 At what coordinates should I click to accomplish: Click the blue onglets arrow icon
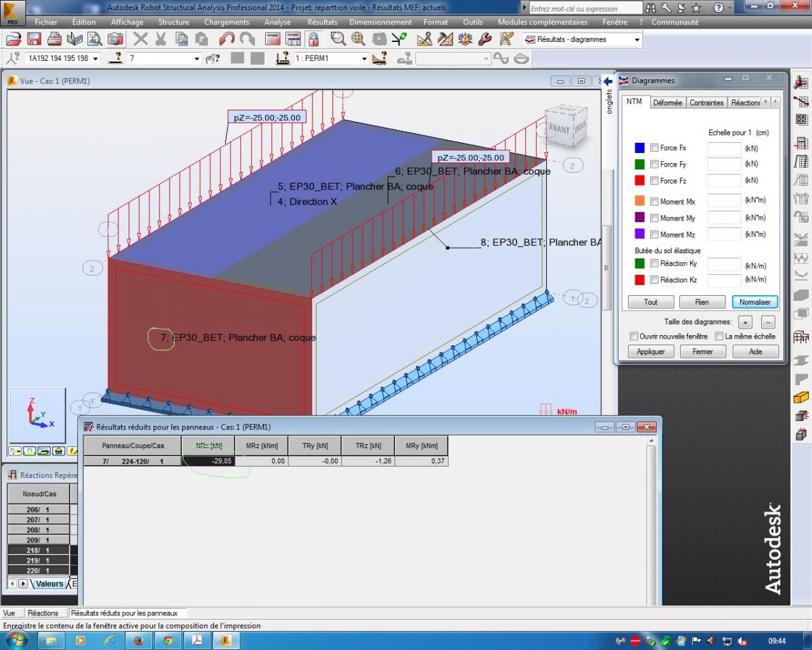(x=608, y=81)
